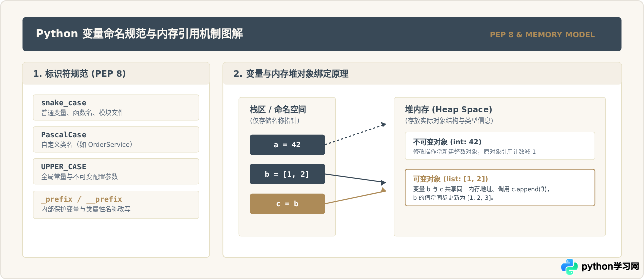Select the PascalCase naming card

116,139
